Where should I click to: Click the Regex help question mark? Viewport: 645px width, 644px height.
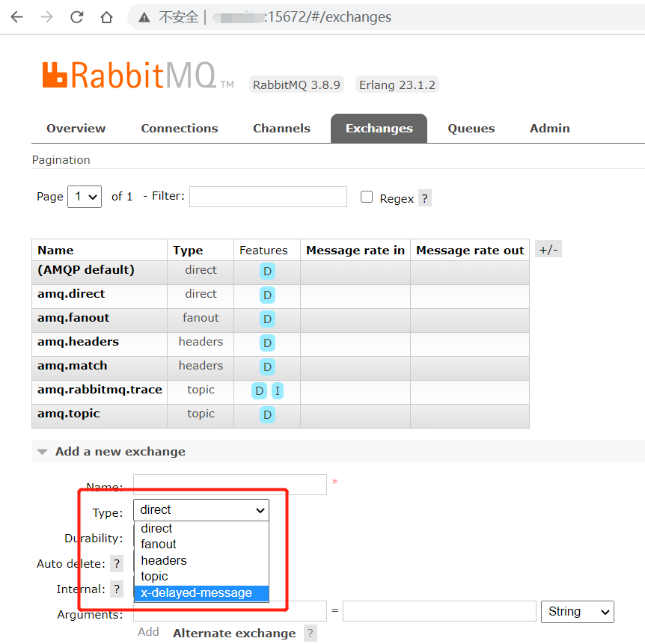424,198
